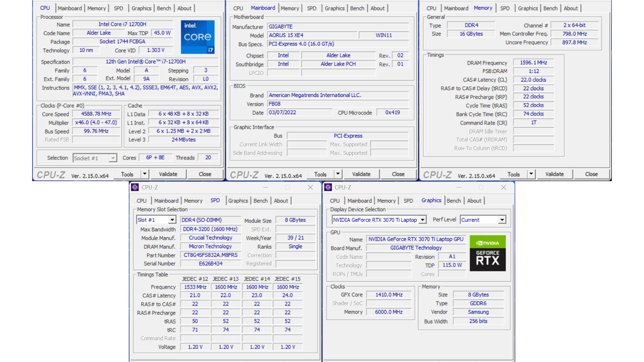Image resolution: width=644 pixels, height=362 pixels.
Task: Click the Max TDP value "45.0 W"
Action: 162,33
